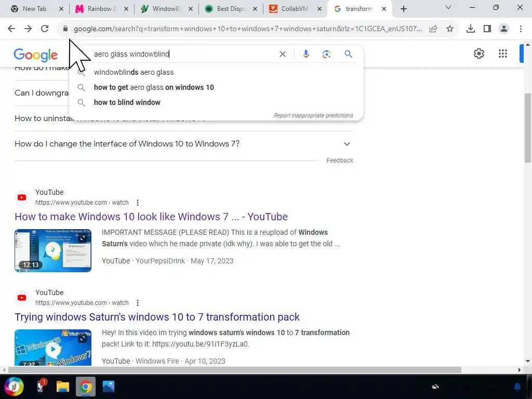Viewport: 532px width, 399px height.
Task: Open notification bell in system tray
Action: pyautogui.click(x=517, y=387)
